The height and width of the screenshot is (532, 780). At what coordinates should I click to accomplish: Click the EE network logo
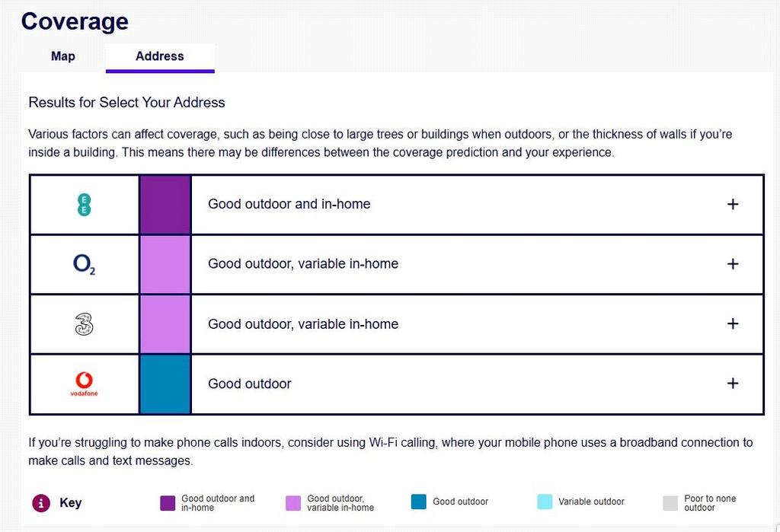84,205
